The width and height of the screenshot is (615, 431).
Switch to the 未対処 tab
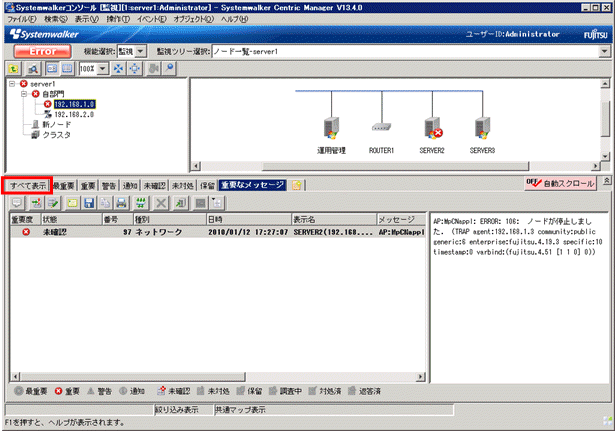(182, 185)
